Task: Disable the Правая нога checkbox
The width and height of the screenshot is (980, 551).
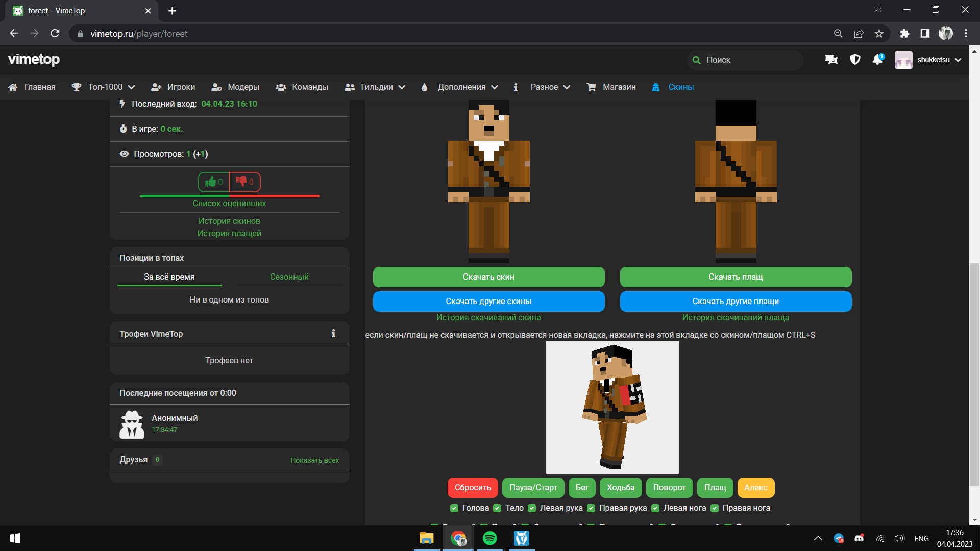Action: (x=715, y=508)
